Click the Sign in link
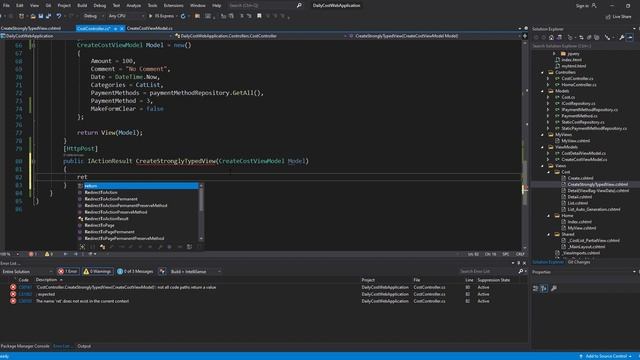640x360 pixels. point(582,6)
